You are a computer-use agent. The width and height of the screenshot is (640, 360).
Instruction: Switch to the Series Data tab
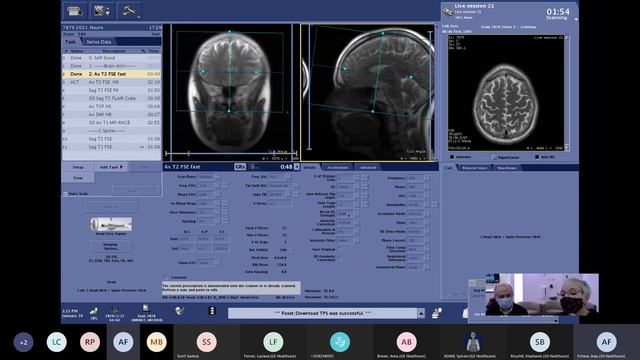[x=99, y=42]
